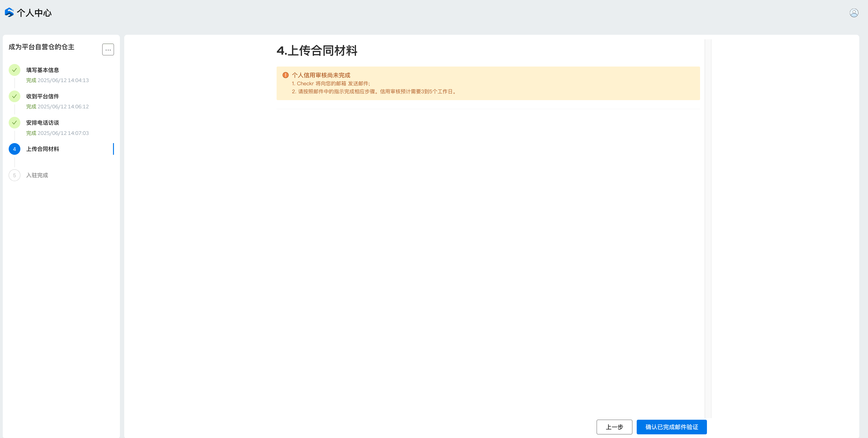Go to the 安排电话访谈 step
The image size is (868, 438).
43,123
